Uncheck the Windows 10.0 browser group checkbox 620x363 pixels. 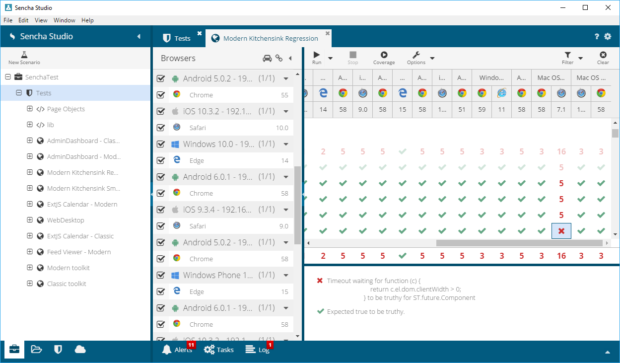click(161, 144)
